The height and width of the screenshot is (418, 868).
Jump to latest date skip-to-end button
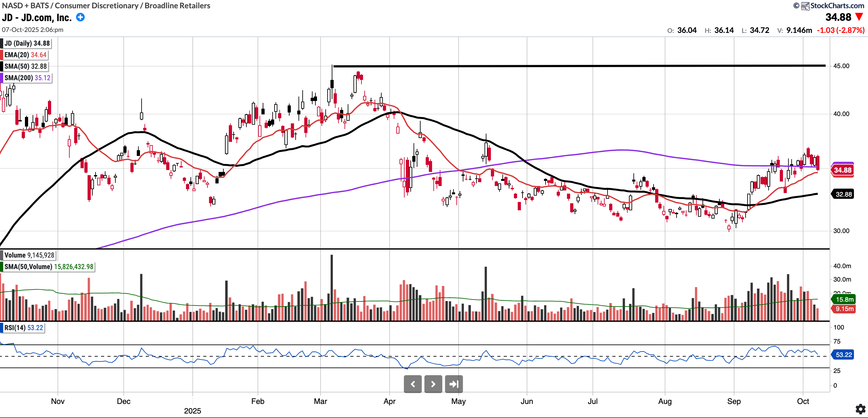pyautogui.click(x=453, y=384)
